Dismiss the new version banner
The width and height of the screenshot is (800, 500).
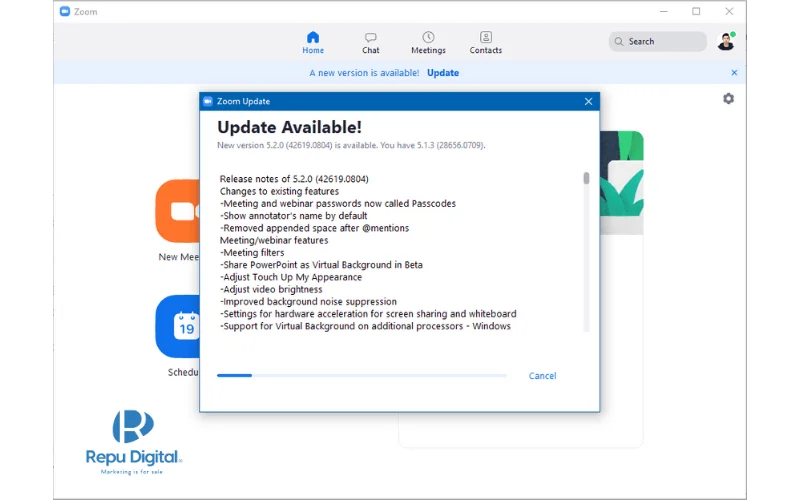coord(734,73)
